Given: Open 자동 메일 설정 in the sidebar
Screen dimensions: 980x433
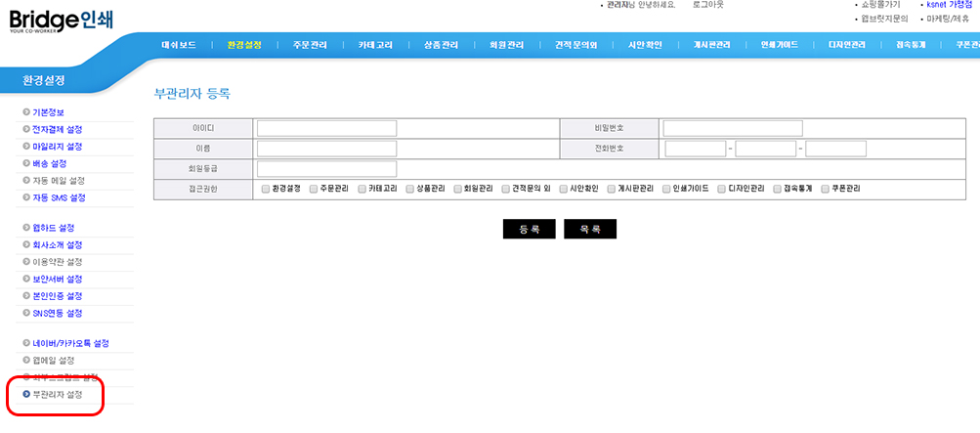Looking at the screenshot, I should point(58,181).
